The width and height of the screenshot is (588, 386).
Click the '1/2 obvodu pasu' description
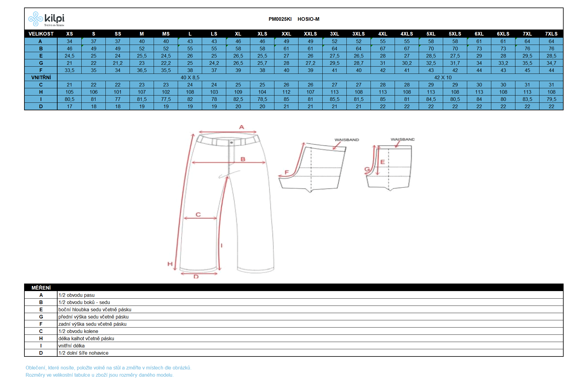pos(77,295)
